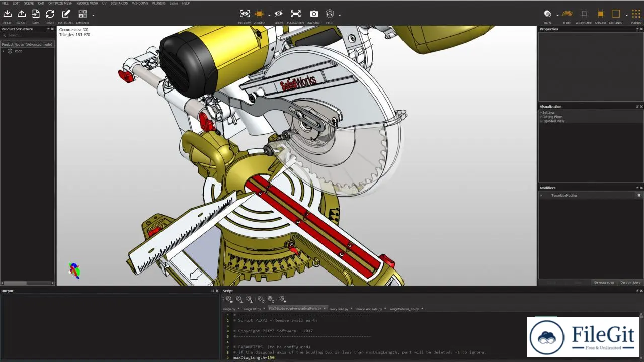Open dropdown arrow next to Outlines

626,15
